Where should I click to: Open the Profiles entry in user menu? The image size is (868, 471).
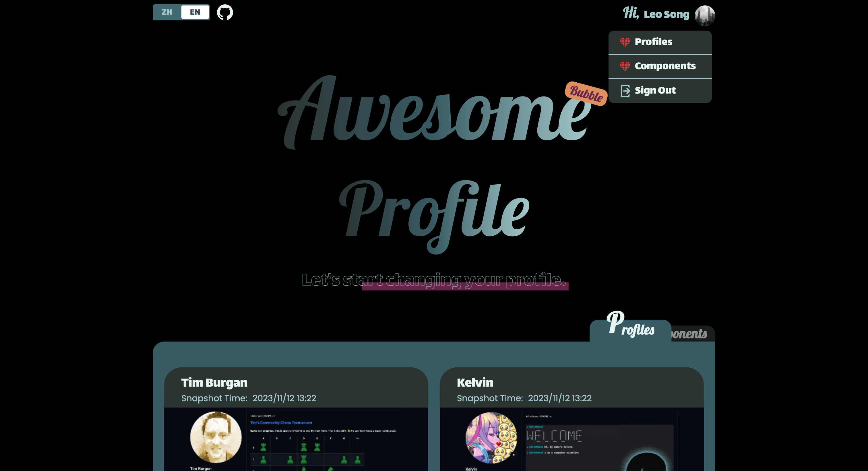(x=653, y=42)
